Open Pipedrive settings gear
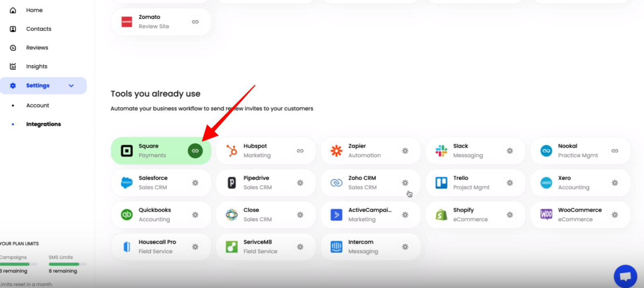Screen dimensions: 644x288 tap(300, 183)
